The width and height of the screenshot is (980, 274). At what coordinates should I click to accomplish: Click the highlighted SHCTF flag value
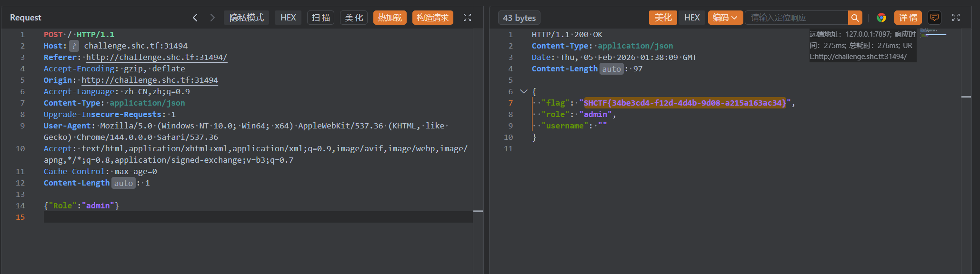coord(685,103)
